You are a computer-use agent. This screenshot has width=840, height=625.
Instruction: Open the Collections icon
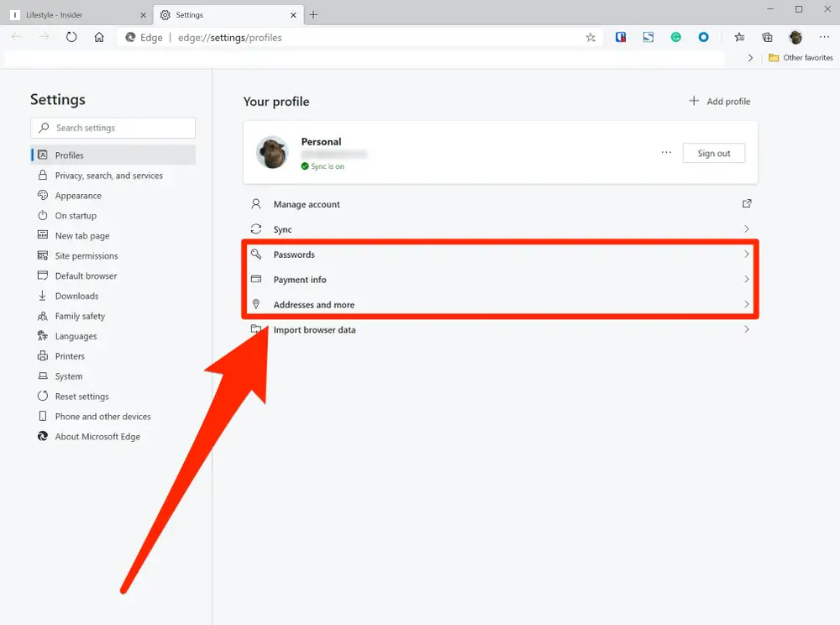click(x=767, y=37)
